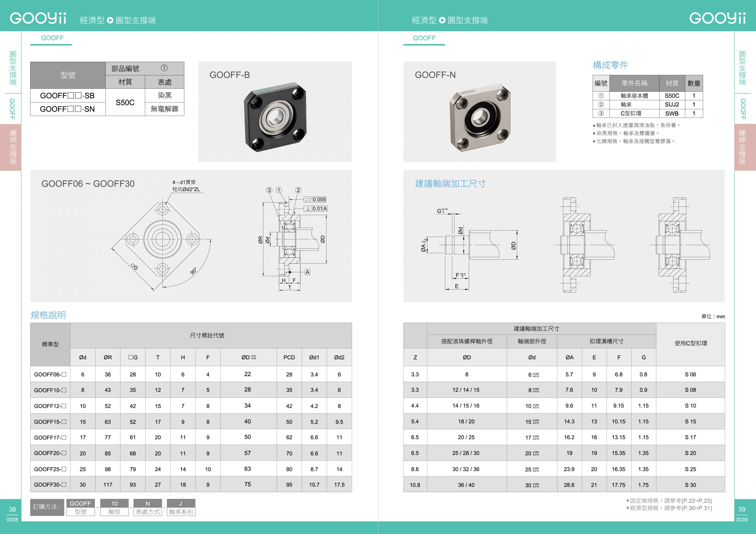Image resolution: width=756 pixels, height=534 pixels.
Task: Click the 0.005 flatness tolerance box
Action: (315, 200)
